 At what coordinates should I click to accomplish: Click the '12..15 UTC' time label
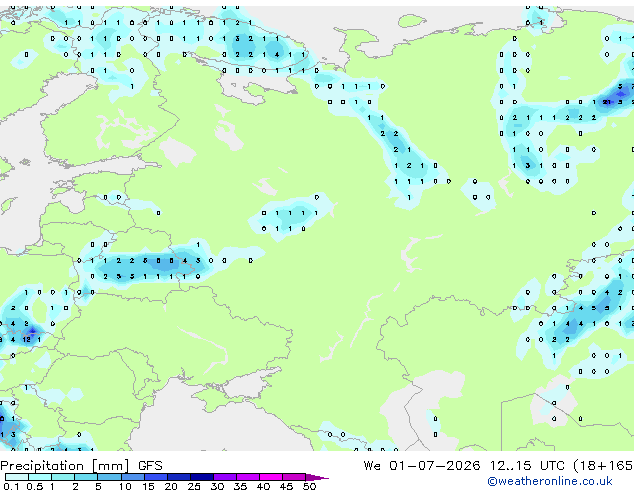pyautogui.click(x=527, y=466)
